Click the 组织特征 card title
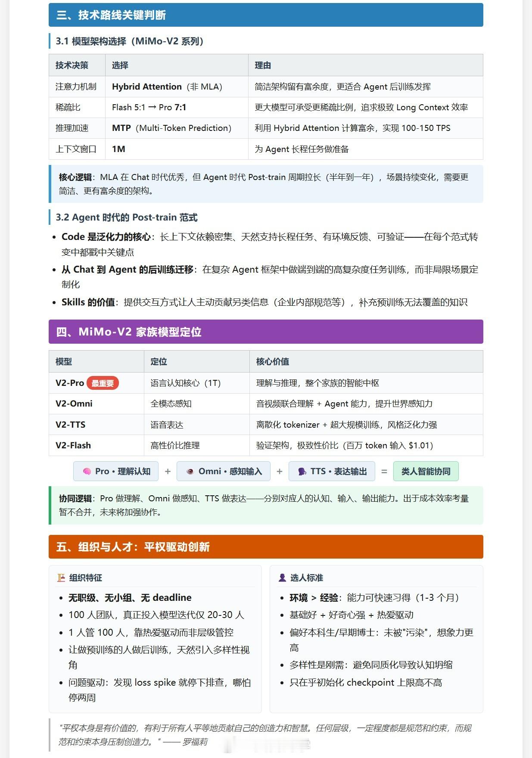This screenshot has width=532, height=758. pyautogui.click(x=86, y=578)
